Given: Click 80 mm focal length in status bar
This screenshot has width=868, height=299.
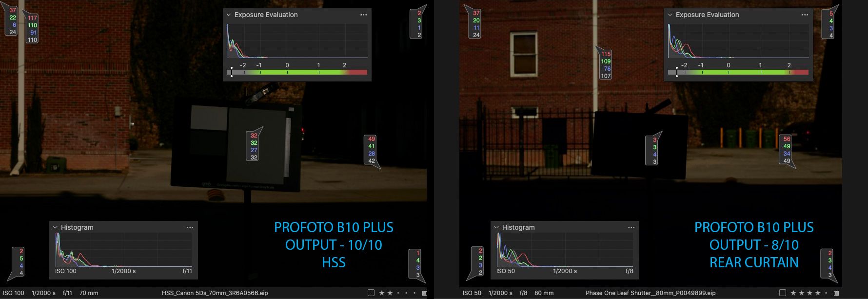Looking at the screenshot, I should coord(544,293).
